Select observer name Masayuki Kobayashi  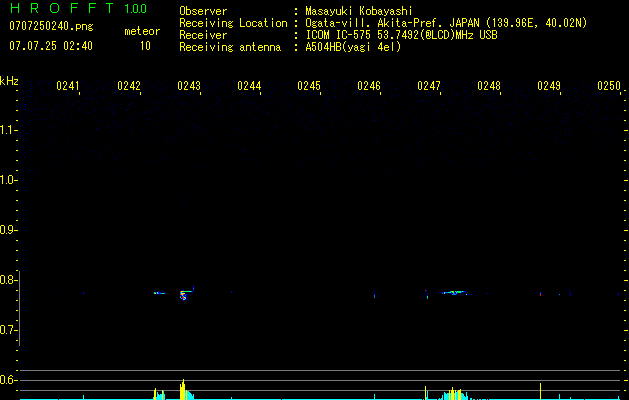[x=359, y=11]
